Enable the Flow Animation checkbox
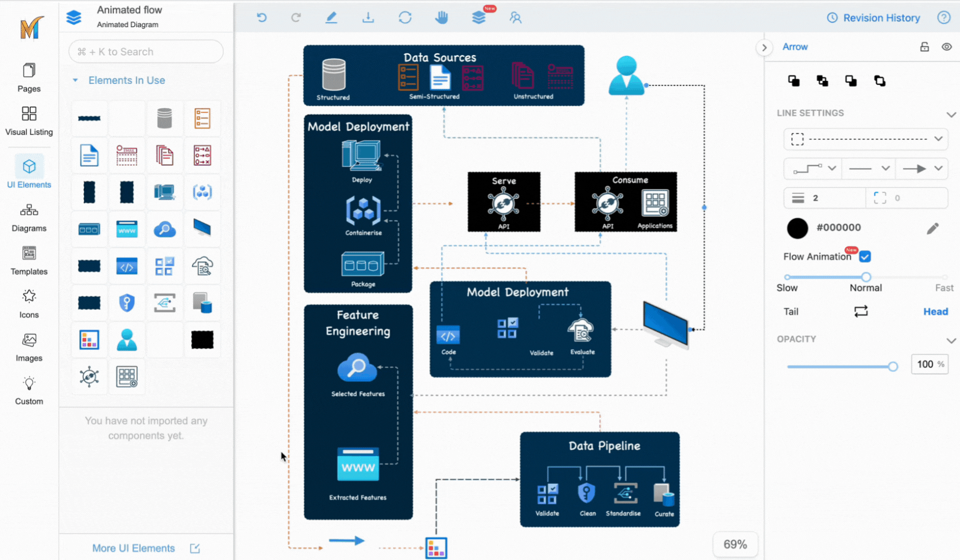The height and width of the screenshot is (560, 960). point(865,257)
